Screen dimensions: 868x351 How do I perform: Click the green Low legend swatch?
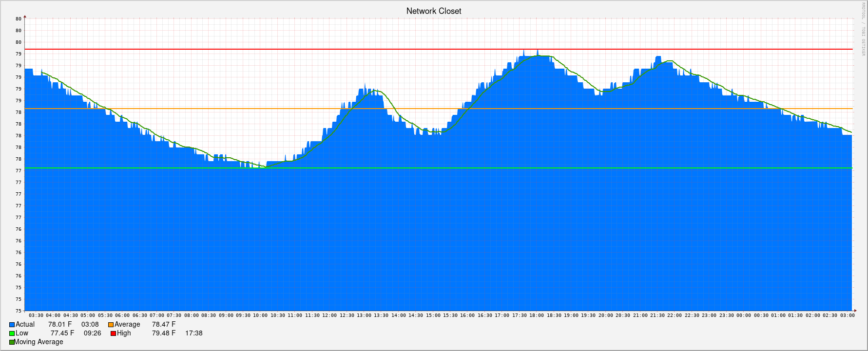pyautogui.click(x=12, y=333)
